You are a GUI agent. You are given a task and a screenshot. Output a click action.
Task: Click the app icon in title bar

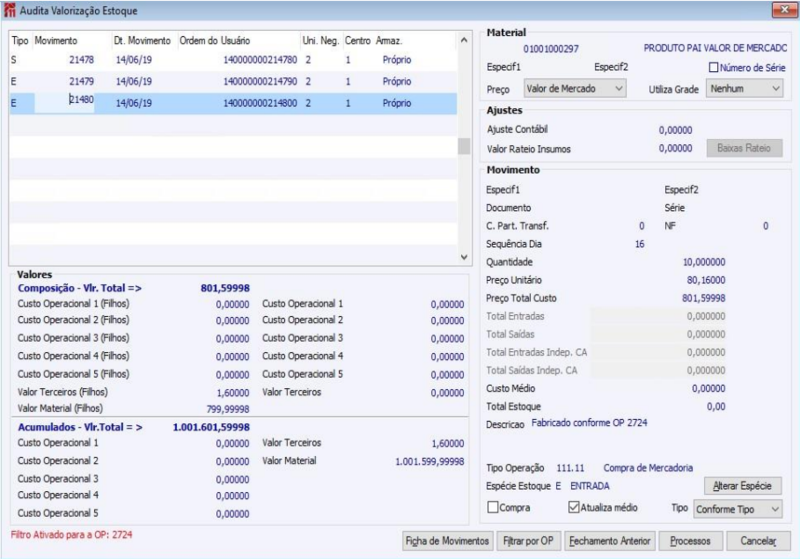[10, 11]
